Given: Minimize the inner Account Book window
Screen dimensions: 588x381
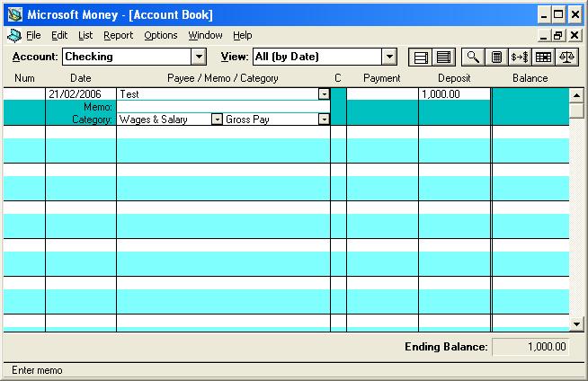Looking at the screenshot, I should coord(543,36).
